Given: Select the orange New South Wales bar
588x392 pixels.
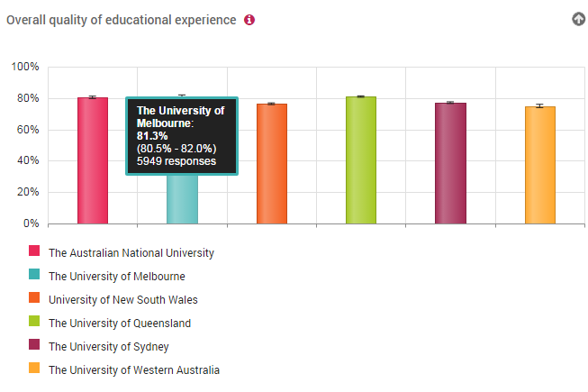Looking at the screenshot, I should point(272,164).
